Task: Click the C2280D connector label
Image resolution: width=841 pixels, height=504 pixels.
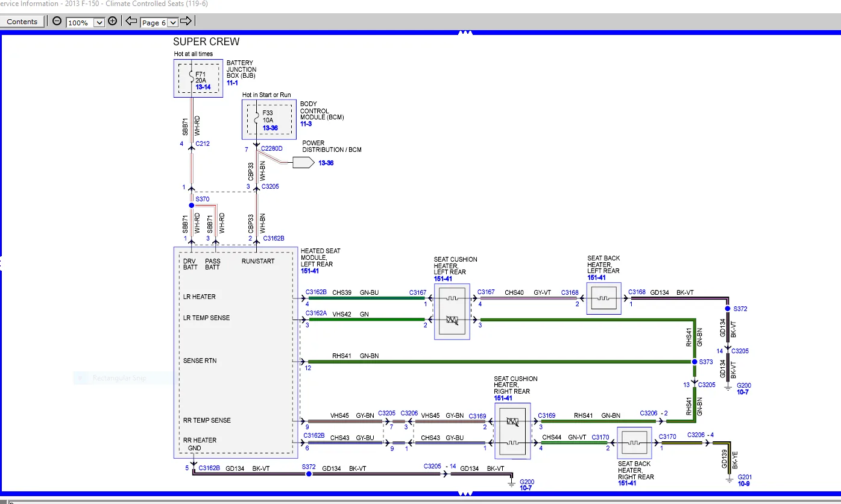Action: [272, 148]
